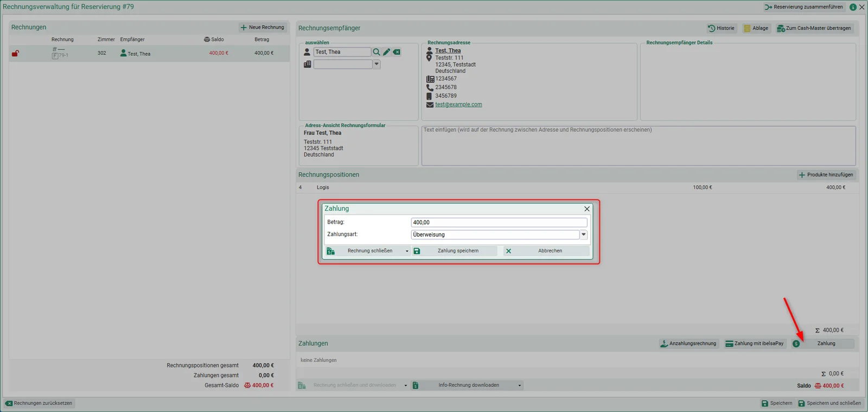The height and width of the screenshot is (412, 868).
Task: Open the Zahlungsart dropdown arrow
Action: click(x=584, y=234)
